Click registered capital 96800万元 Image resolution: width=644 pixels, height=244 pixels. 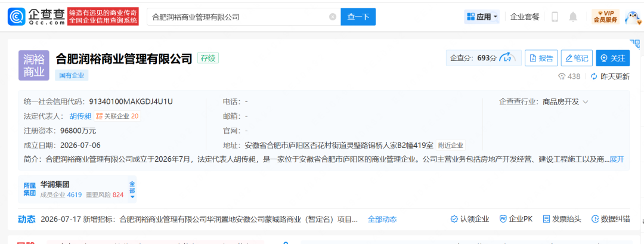pyautogui.click(x=78, y=131)
